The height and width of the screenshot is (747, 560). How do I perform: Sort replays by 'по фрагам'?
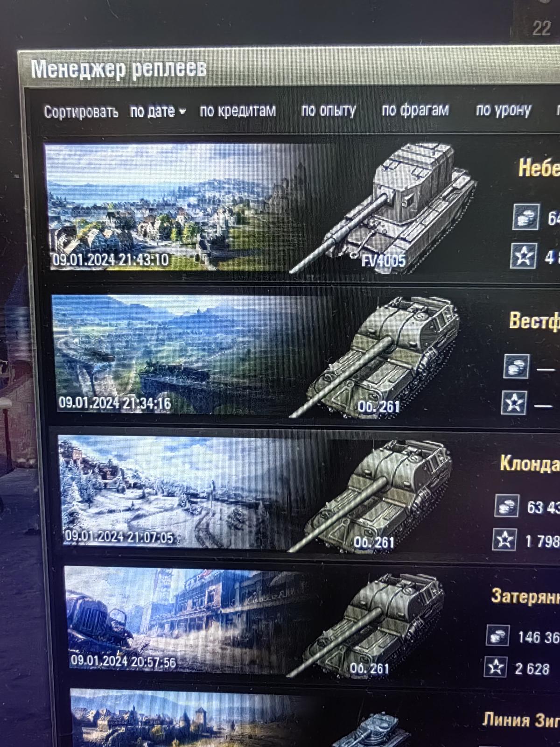pyautogui.click(x=415, y=110)
